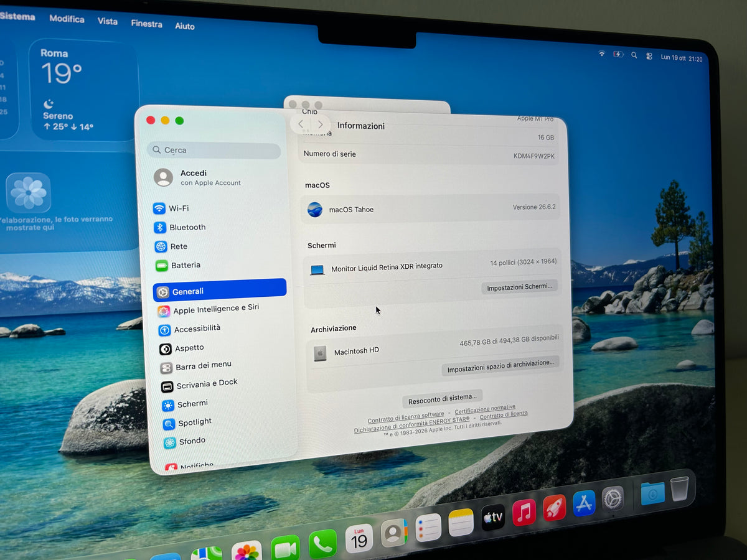Select Batteria in the settings sidebar
Image resolution: width=747 pixels, height=560 pixels.
[178, 266]
